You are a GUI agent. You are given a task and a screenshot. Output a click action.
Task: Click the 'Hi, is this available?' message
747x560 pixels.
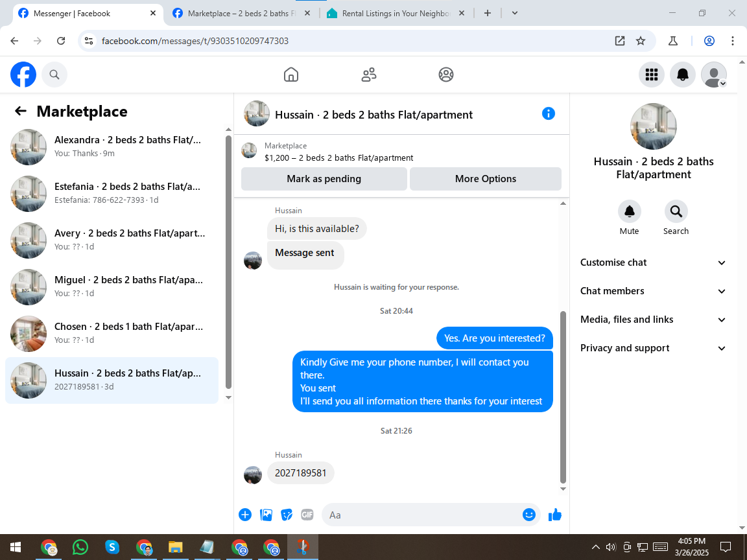[x=317, y=229]
